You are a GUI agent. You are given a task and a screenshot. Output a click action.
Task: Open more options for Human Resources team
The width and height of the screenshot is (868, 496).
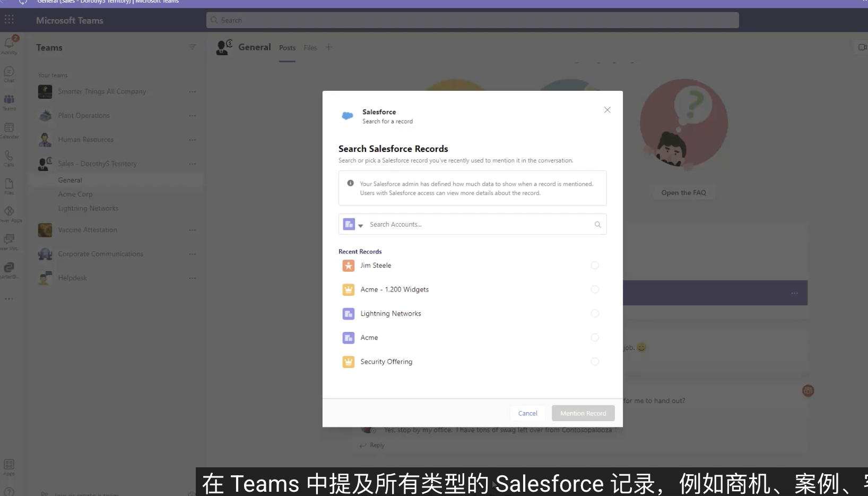[x=192, y=140]
